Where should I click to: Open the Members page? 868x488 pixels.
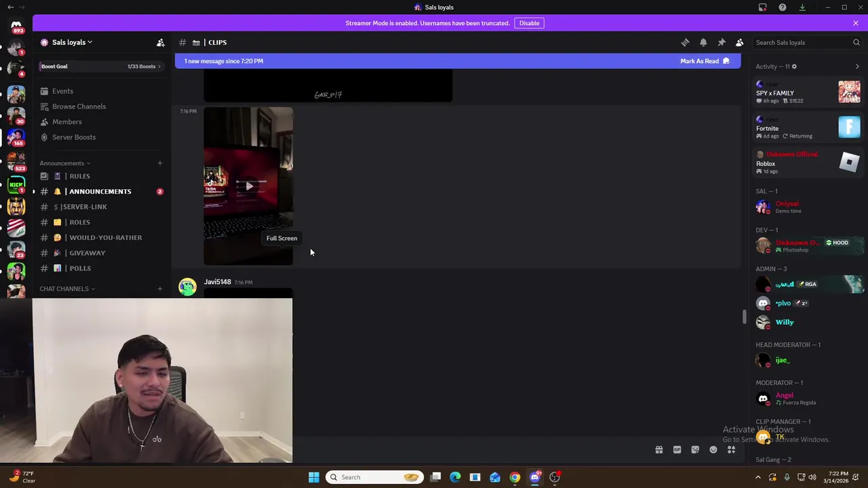point(66,122)
